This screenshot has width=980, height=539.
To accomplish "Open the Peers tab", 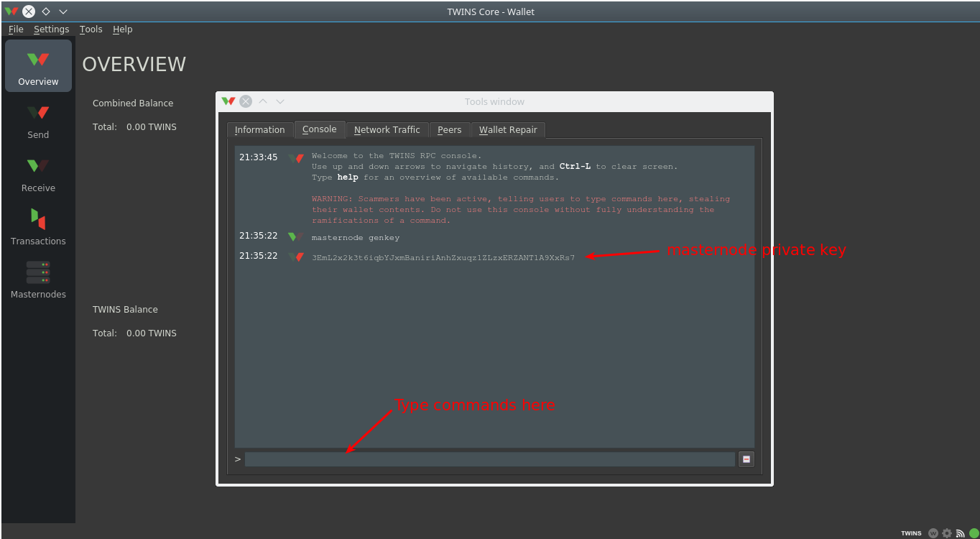I will [449, 130].
